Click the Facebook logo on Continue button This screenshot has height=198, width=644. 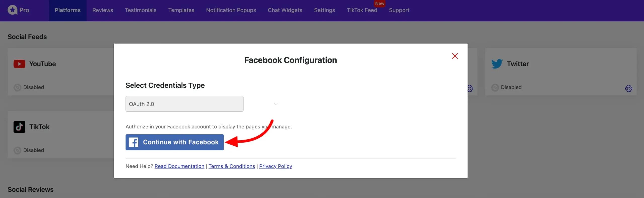[134, 142]
